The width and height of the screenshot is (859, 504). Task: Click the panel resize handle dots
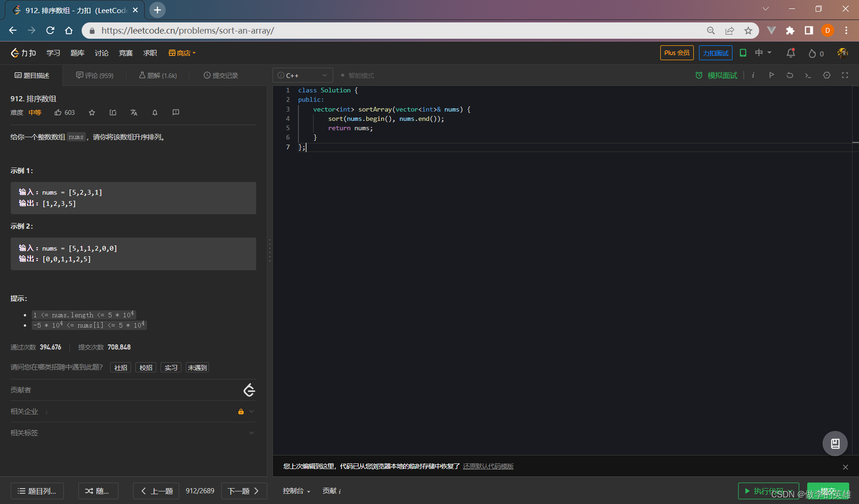pyautogui.click(x=270, y=250)
